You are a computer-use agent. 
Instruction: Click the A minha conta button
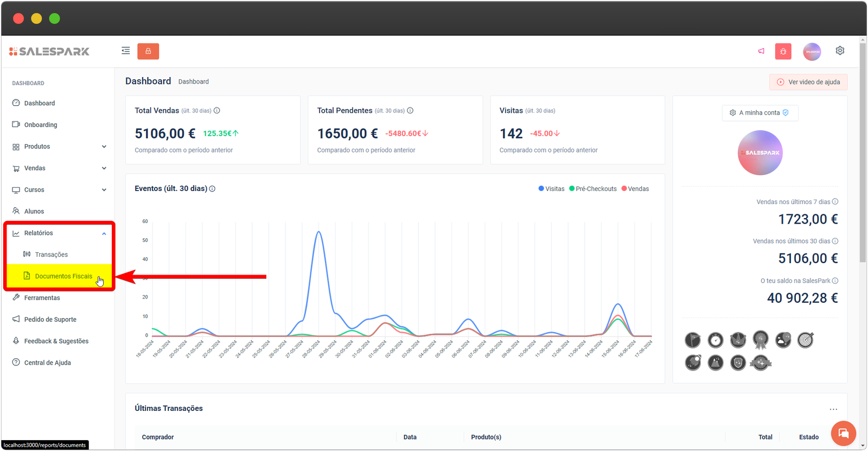point(759,113)
